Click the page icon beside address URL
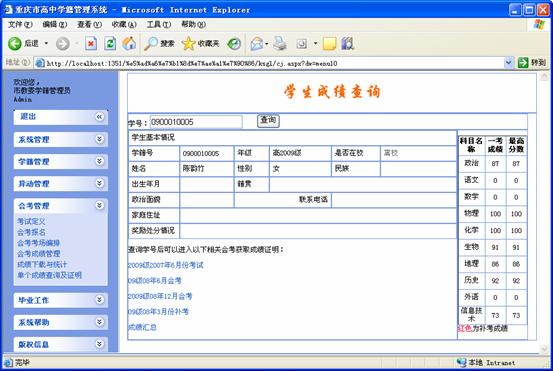This screenshot has height=371, width=553. tap(40, 63)
